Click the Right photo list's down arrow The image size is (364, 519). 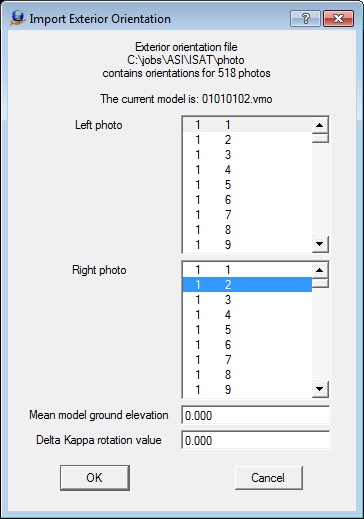(x=320, y=389)
